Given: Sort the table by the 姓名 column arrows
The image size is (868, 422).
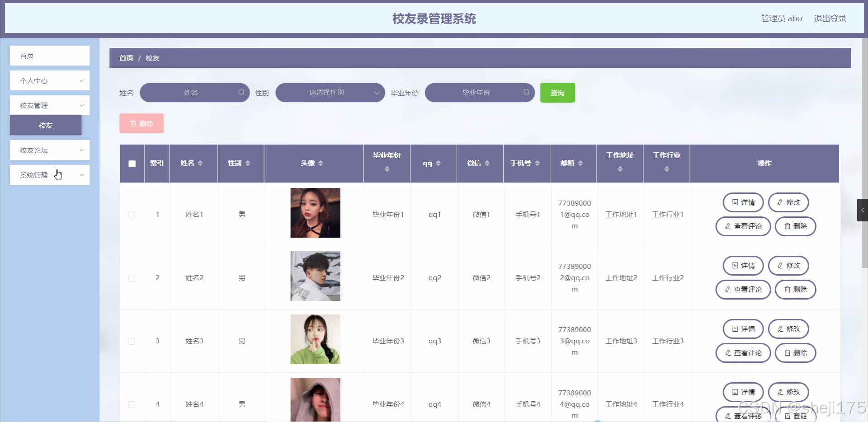Looking at the screenshot, I should (x=202, y=163).
